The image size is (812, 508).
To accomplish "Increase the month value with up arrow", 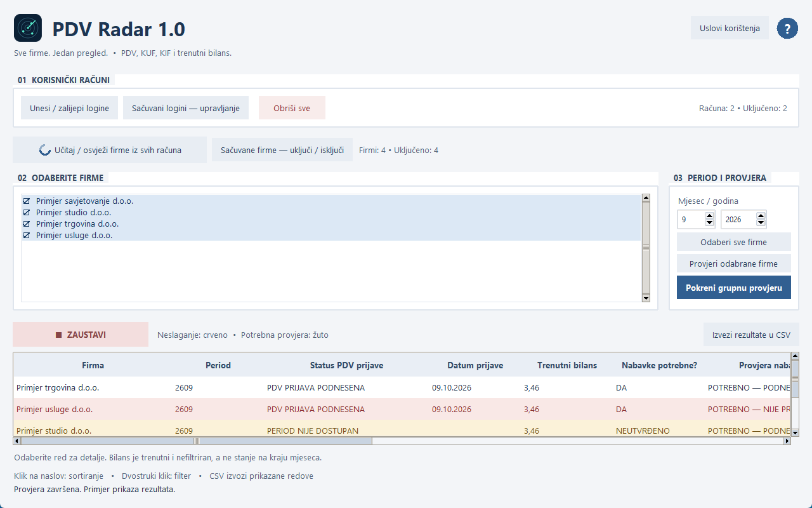I will tap(710, 216).
